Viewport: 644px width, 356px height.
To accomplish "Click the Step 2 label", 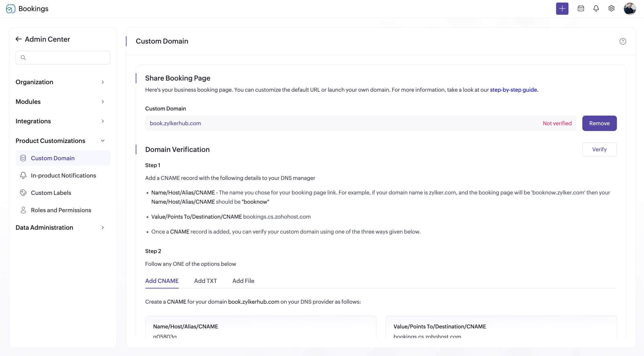I will point(153,251).
